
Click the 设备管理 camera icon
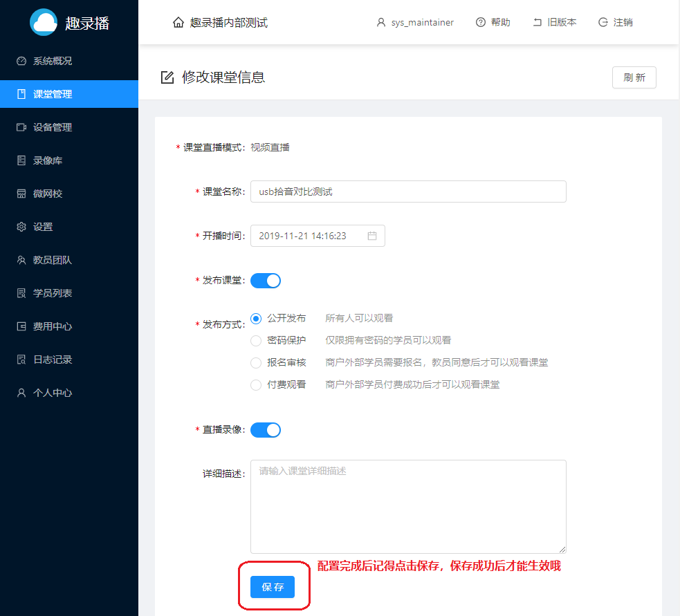(x=21, y=127)
